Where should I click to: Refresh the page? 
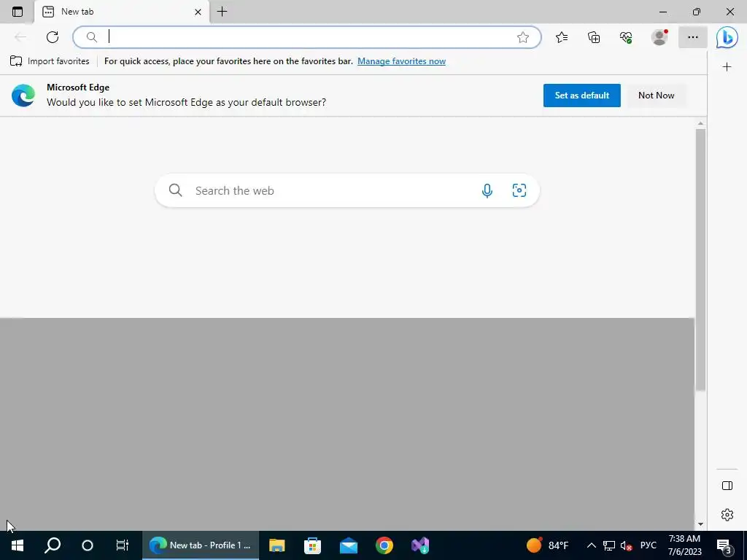[x=53, y=37]
